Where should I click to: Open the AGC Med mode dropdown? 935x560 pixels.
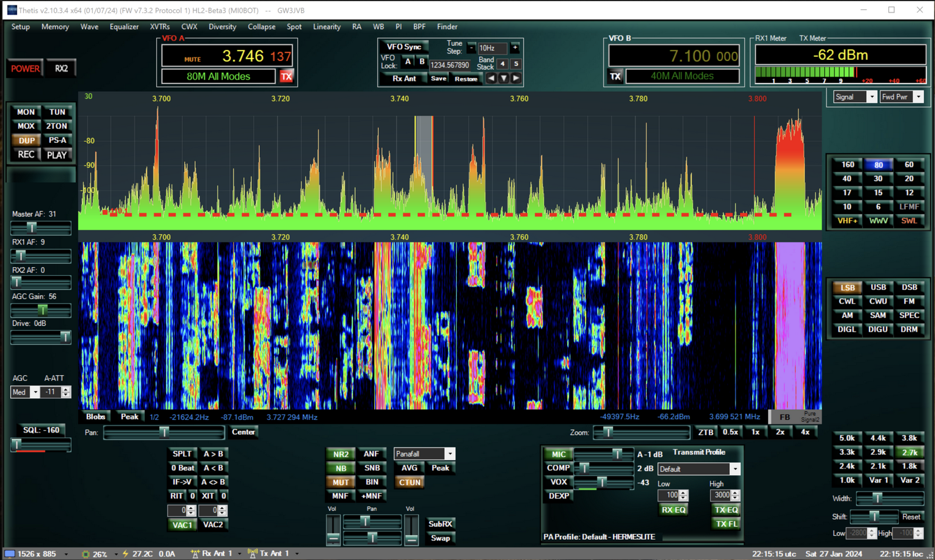tap(35, 392)
